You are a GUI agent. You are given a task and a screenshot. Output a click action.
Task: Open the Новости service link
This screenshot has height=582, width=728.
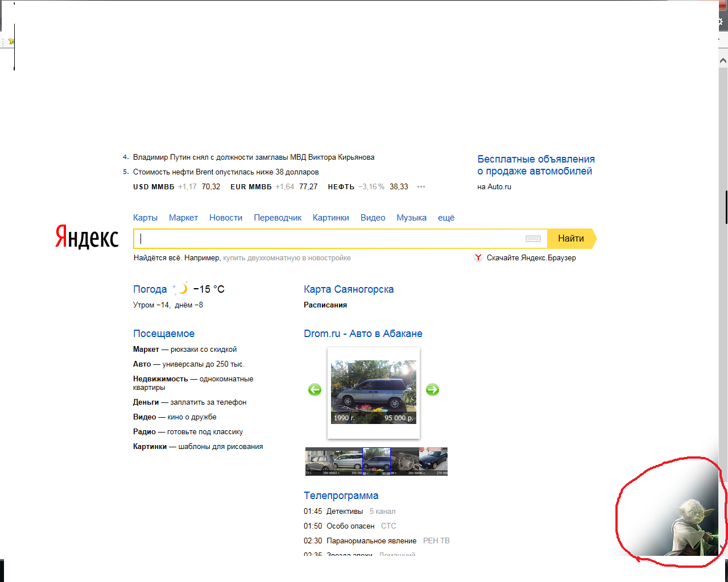coord(226,218)
